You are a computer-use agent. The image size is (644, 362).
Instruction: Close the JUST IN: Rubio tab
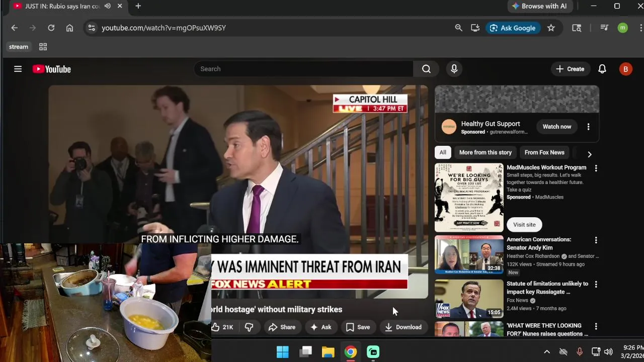coord(120,6)
